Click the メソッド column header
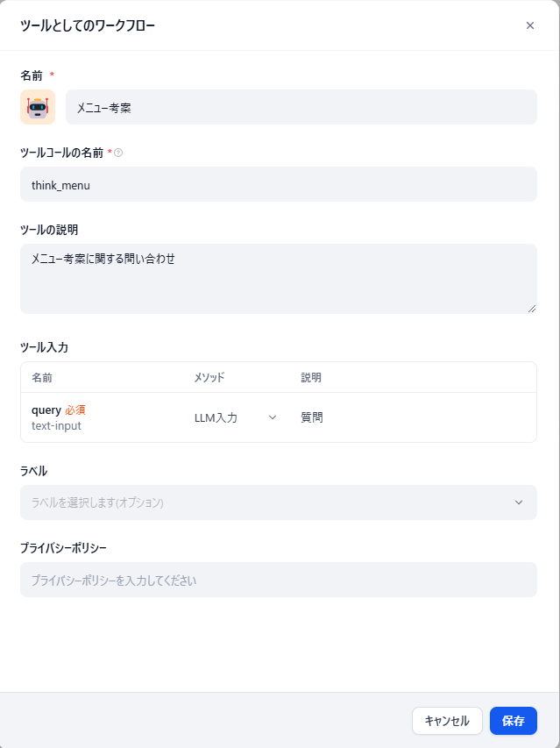 [x=209, y=377]
